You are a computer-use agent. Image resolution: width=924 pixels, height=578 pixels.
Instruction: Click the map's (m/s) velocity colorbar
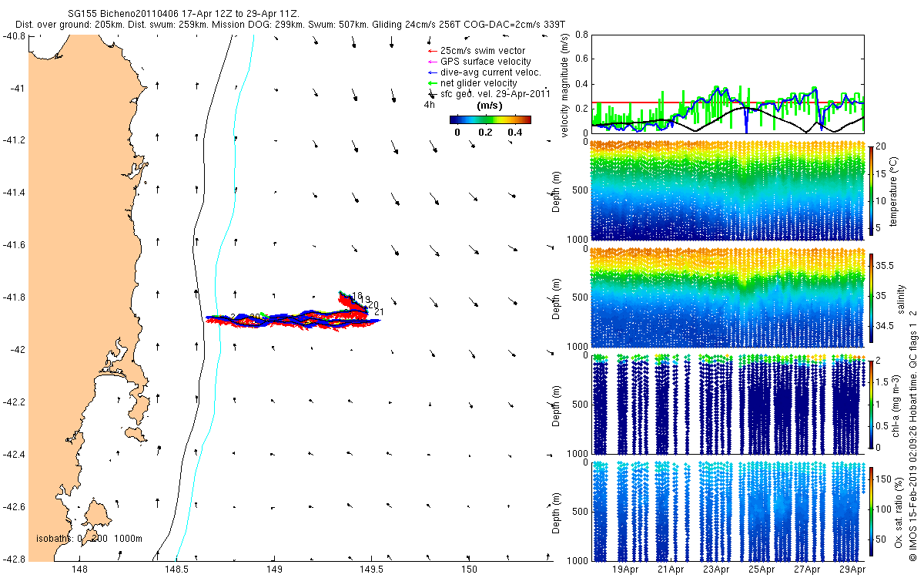point(490,119)
